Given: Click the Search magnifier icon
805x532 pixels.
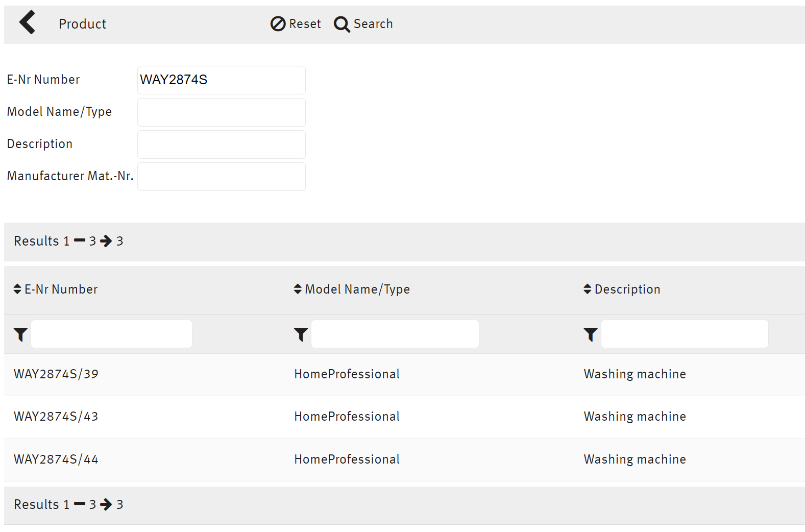Looking at the screenshot, I should coord(341,24).
